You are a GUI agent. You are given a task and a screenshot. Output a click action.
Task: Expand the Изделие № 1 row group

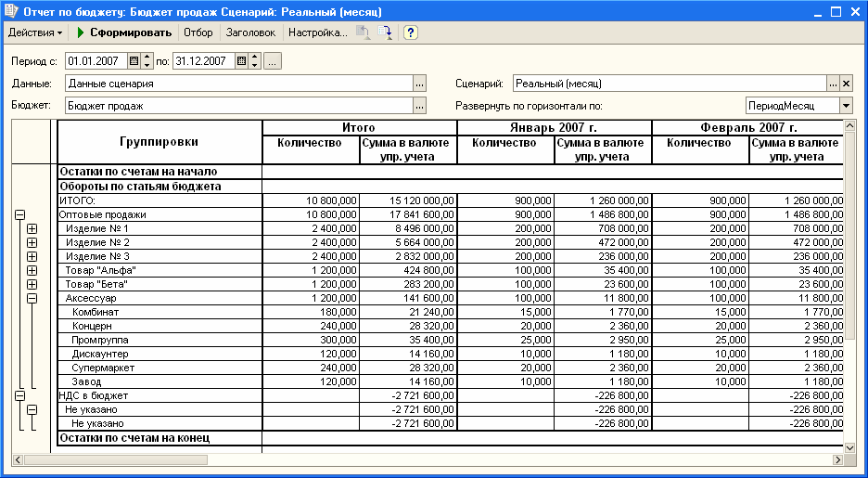point(32,228)
